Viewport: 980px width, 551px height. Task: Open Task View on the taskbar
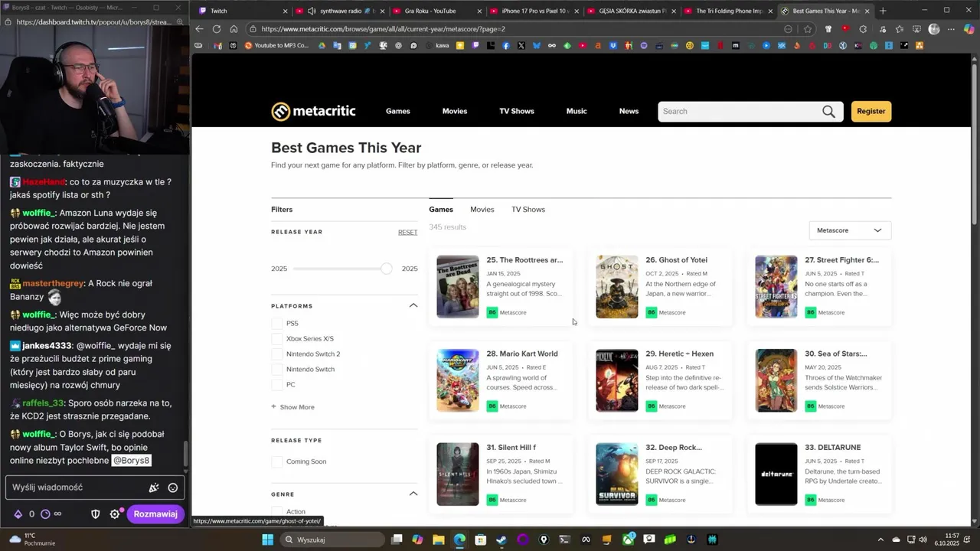click(x=397, y=540)
